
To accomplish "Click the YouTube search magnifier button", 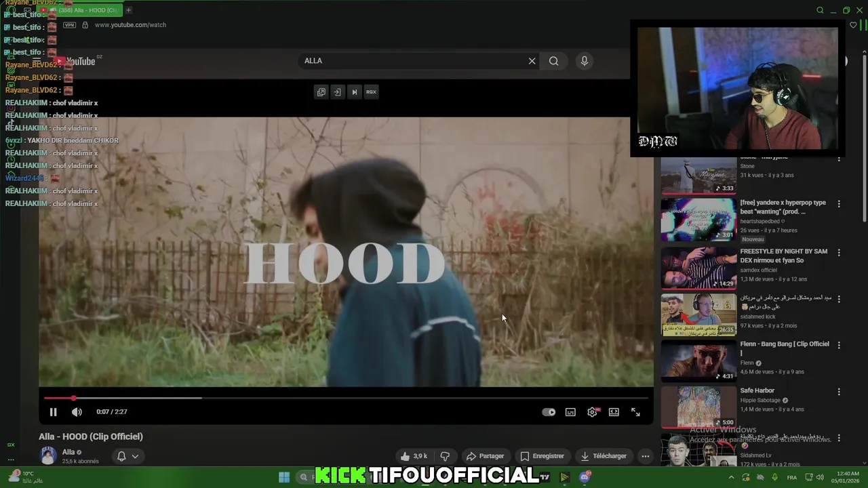I will point(554,61).
